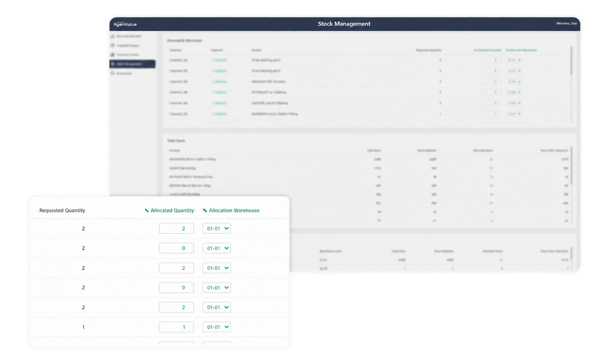Focus the allocated quantity field in the second row
The width and height of the screenshot is (608, 364).
point(176,248)
